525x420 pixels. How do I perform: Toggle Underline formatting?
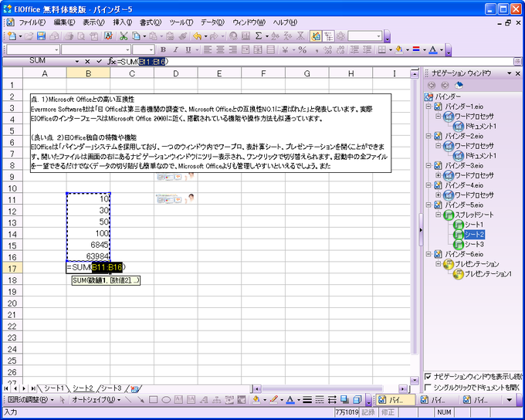coord(188,50)
